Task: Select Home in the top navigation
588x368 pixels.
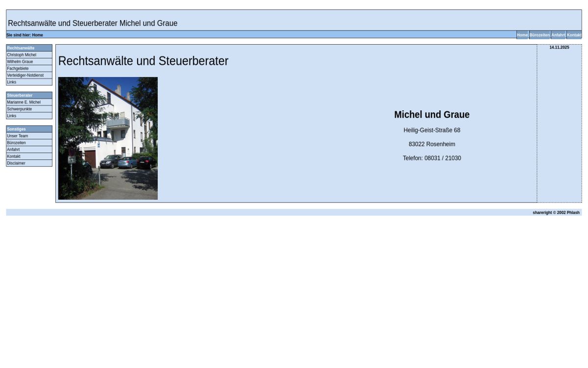Action: point(522,35)
